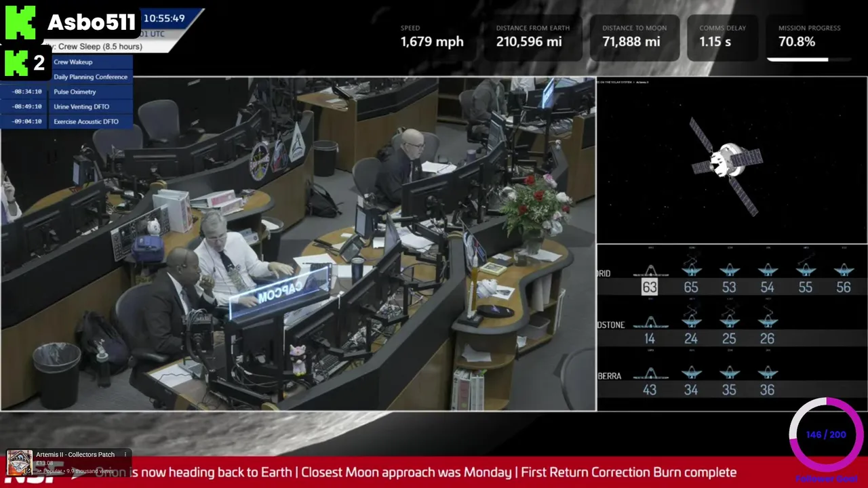Click the green Kick logo beside Asbo511
The image size is (868, 488).
tap(20, 22)
